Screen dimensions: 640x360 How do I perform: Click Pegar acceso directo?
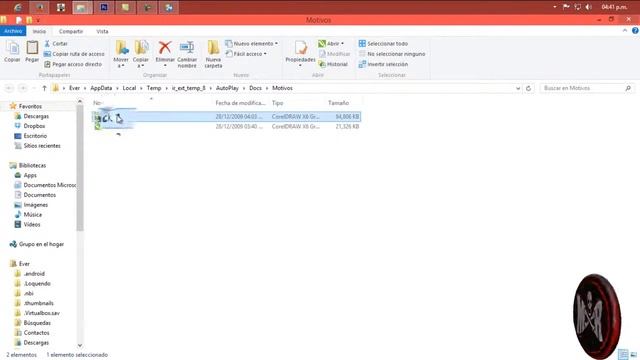tap(73, 64)
